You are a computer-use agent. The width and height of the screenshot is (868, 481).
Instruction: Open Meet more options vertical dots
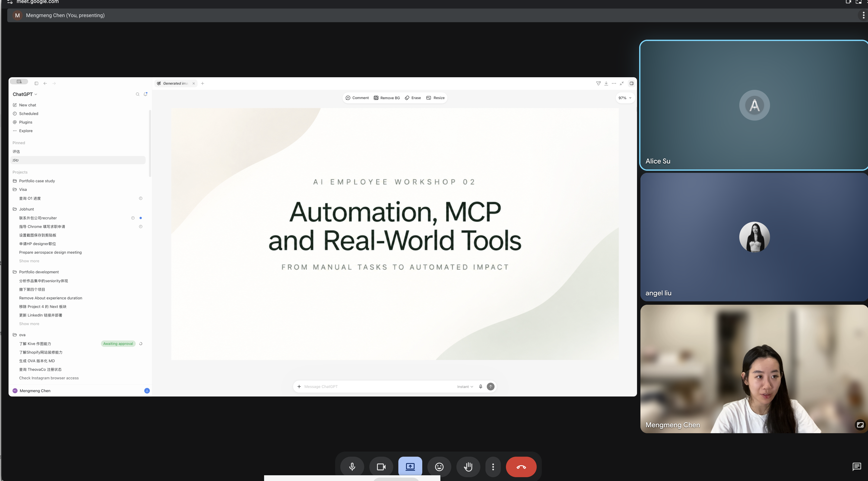493,466
